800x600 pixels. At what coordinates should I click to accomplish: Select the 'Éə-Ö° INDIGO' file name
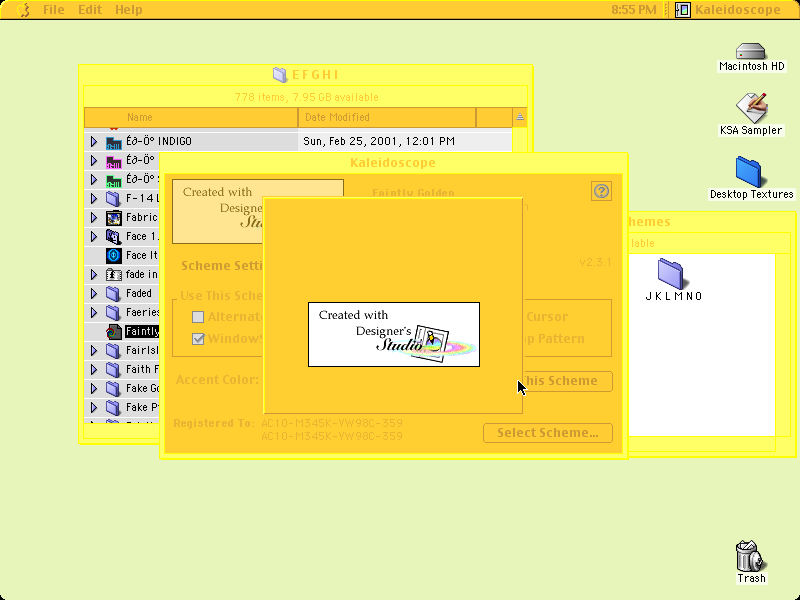point(159,141)
